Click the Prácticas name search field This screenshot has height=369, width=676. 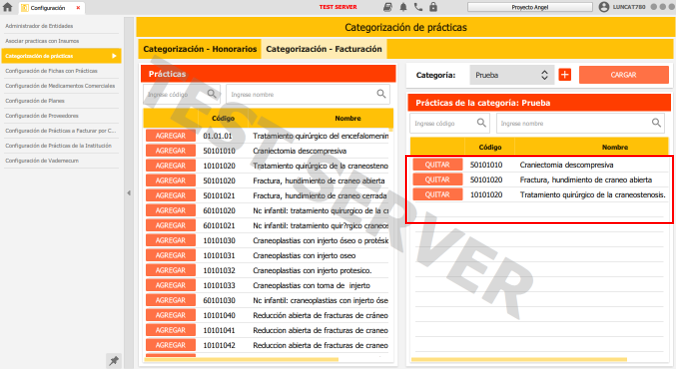(x=308, y=94)
